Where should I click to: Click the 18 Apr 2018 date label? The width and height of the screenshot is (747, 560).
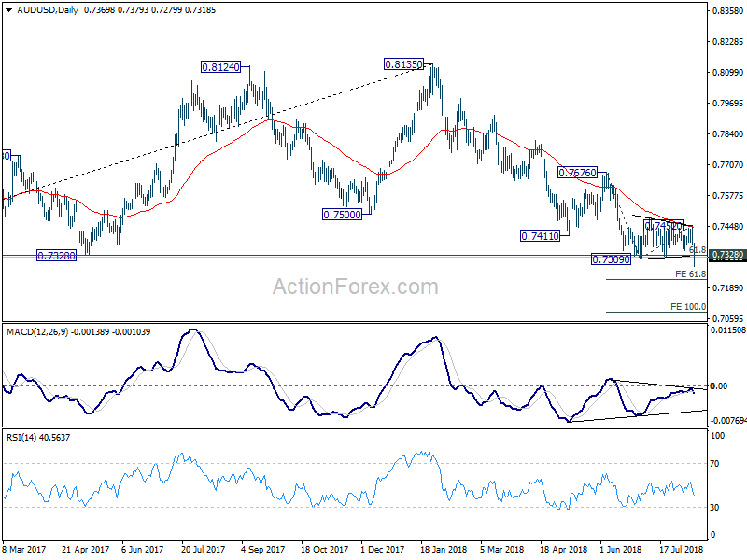coord(564,549)
